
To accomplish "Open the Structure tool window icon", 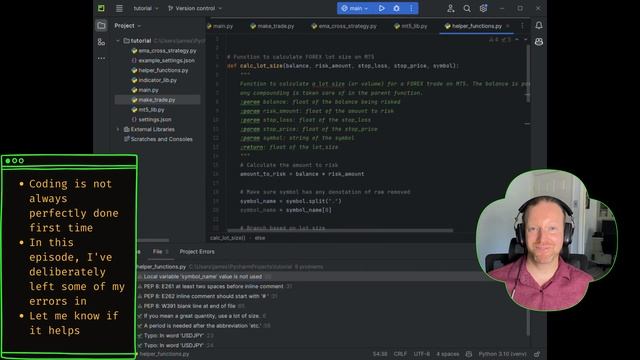I will (x=101, y=42).
